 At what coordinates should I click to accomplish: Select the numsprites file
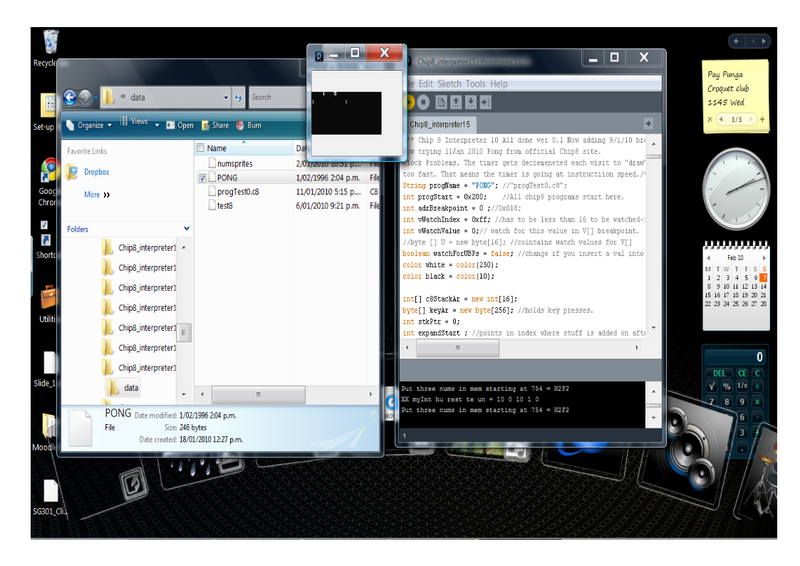(235, 163)
